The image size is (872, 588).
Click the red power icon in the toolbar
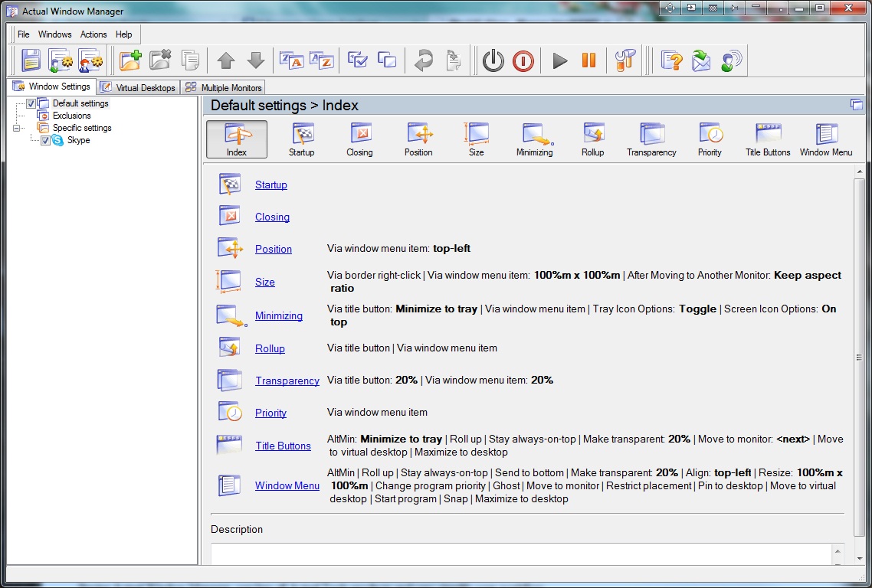(523, 60)
